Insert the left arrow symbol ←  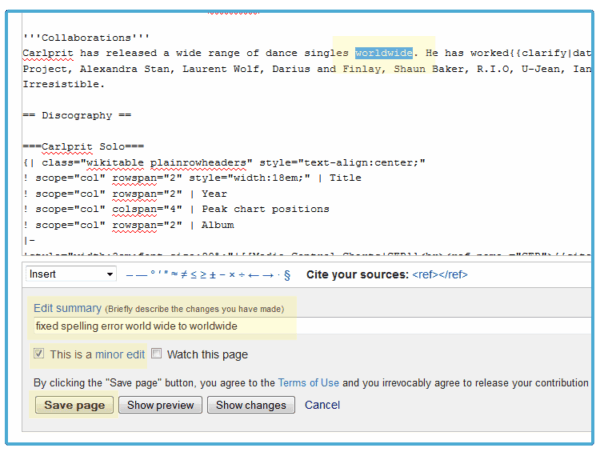253,275
